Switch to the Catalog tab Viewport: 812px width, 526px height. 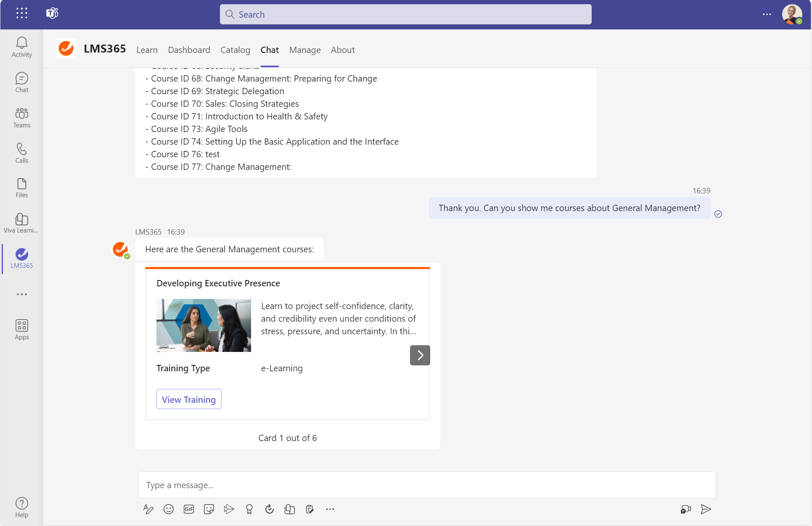(235, 50)
